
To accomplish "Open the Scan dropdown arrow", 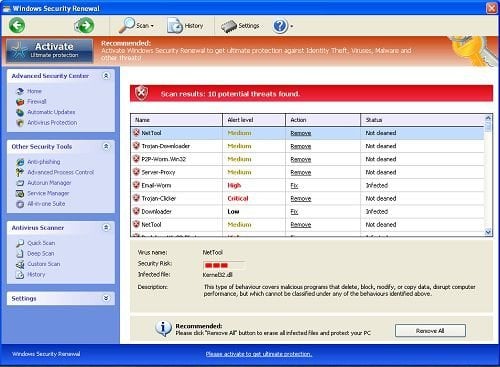I will [x=152, y=26].
